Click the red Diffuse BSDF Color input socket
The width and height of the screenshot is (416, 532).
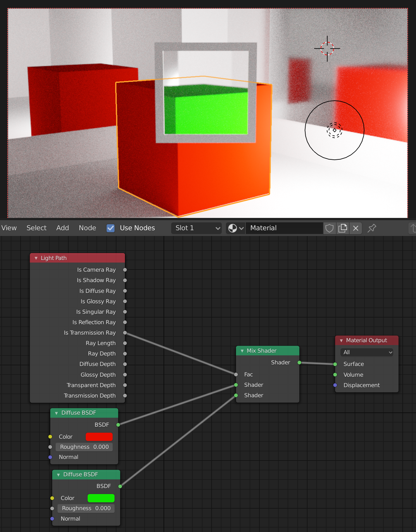pos(50,437)
